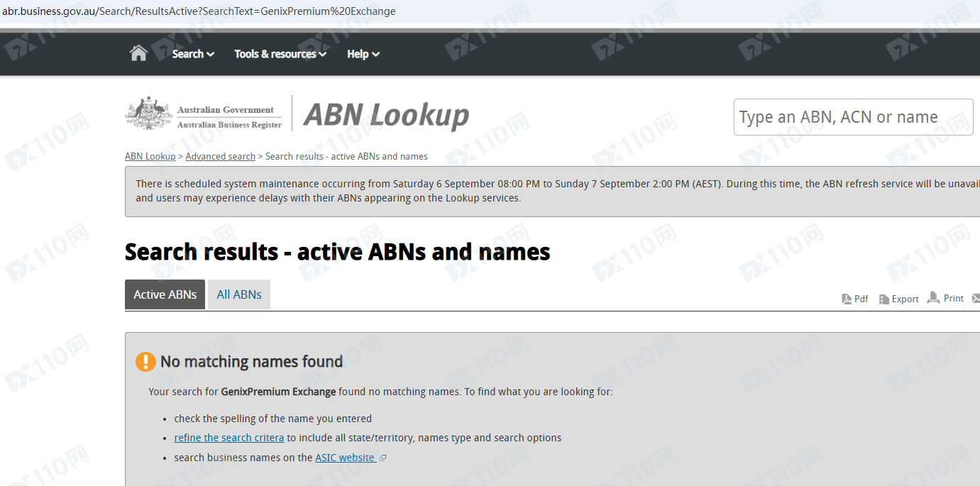The height and width of the screenshot is (486, 980).
Task: Click the Print icon
Action: click(x=934, y=297)
